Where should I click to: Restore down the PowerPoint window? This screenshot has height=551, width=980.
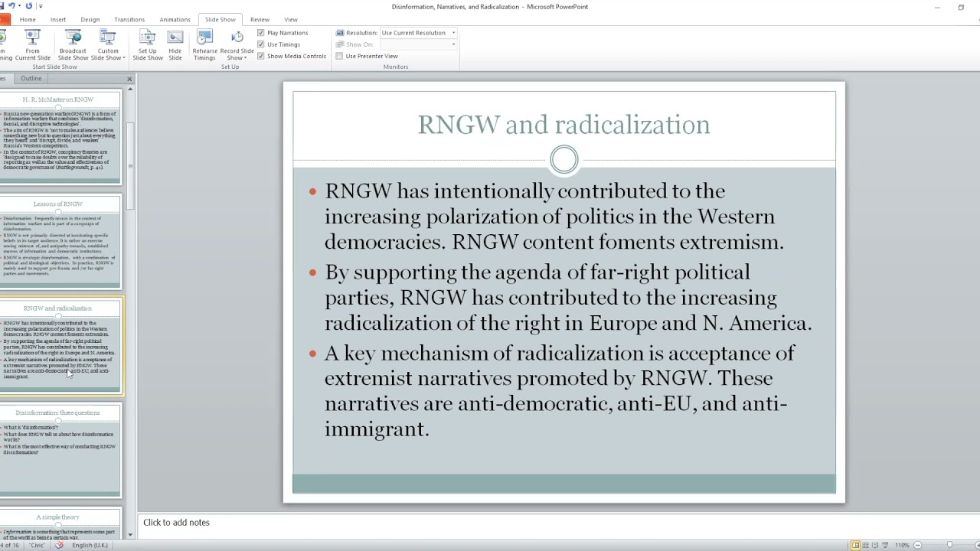pyautogui.click(x=961, y=7)
